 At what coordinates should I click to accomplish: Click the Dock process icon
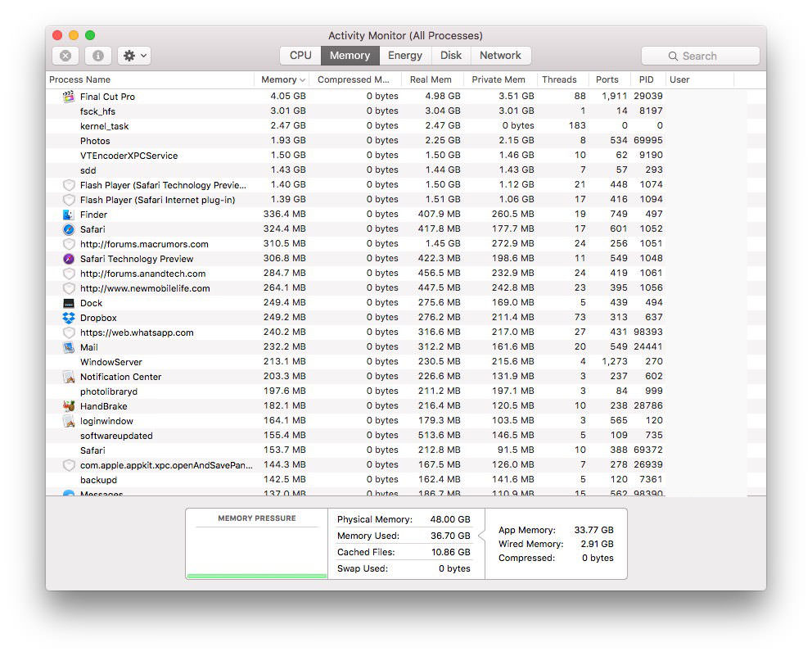click(x=69, y=303)
